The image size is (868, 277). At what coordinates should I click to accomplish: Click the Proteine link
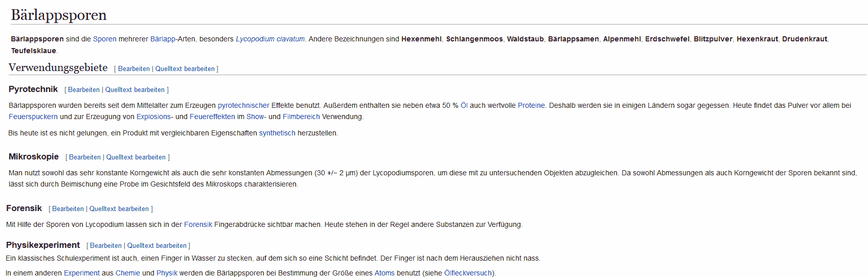click(x=532, y=105)
